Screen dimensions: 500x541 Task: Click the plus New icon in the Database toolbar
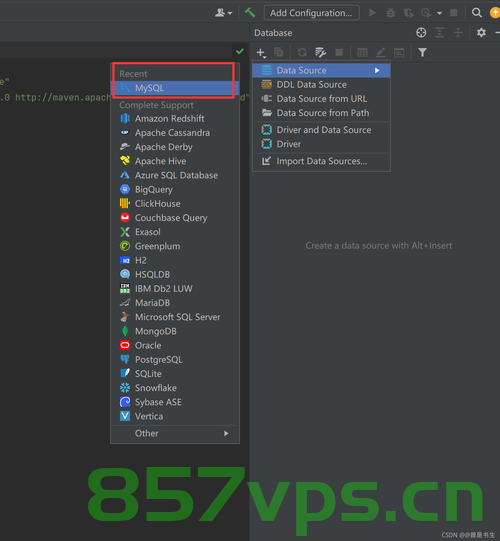[x=261, y=53]
